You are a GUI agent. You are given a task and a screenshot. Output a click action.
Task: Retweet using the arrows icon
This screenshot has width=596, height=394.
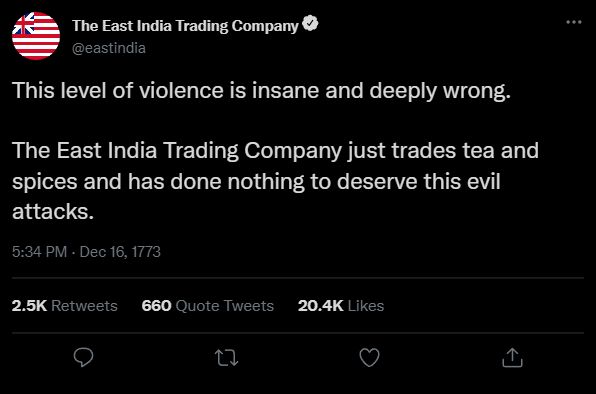(226, 358)
